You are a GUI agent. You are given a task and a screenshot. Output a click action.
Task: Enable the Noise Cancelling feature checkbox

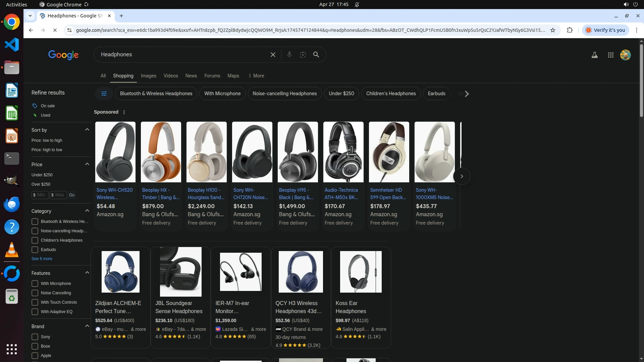35,293
